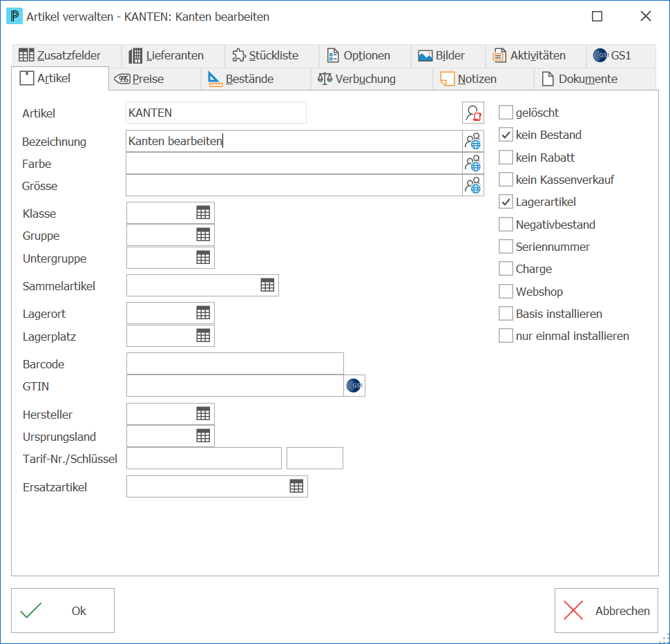
Task: Open Gruppe lookup table icon
Action: (x=203, y=235)
